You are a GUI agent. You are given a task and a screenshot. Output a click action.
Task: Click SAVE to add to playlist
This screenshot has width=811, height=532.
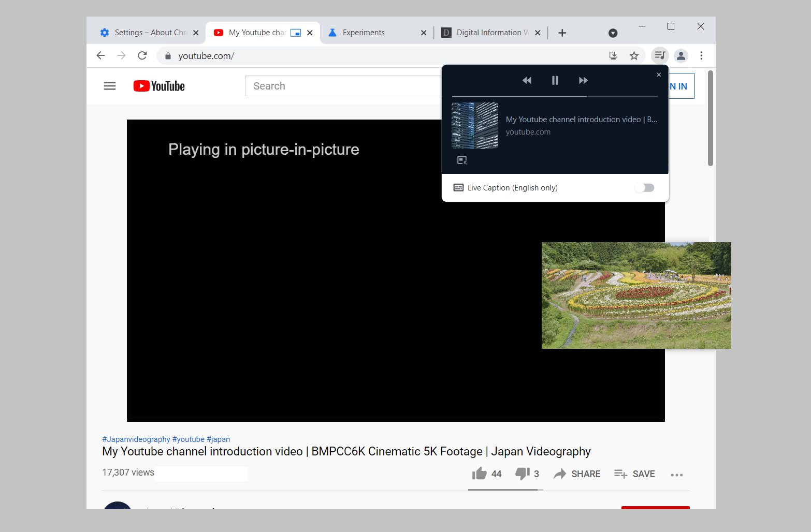[x=634, y=474]
